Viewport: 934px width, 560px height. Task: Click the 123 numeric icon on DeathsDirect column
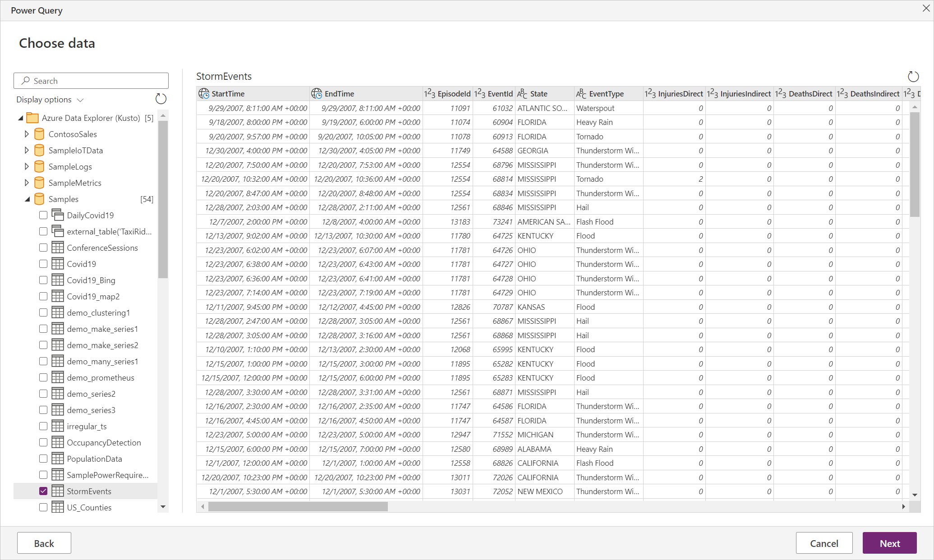[781, 93]
